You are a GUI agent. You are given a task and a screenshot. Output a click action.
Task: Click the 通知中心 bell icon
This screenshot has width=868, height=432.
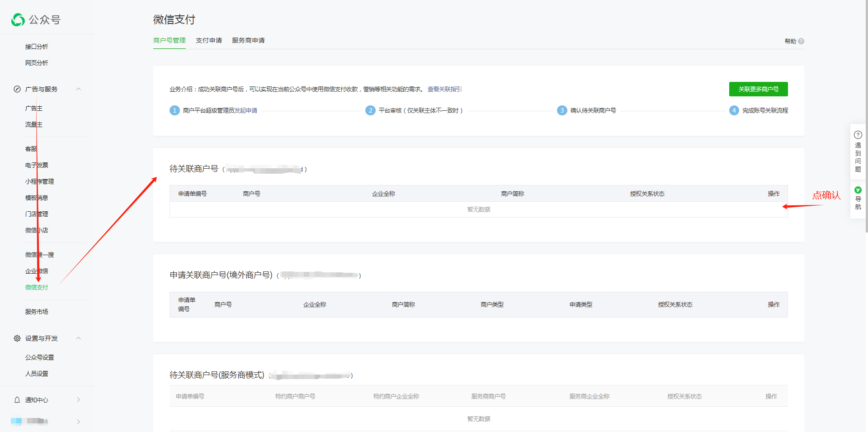point(17,400)
